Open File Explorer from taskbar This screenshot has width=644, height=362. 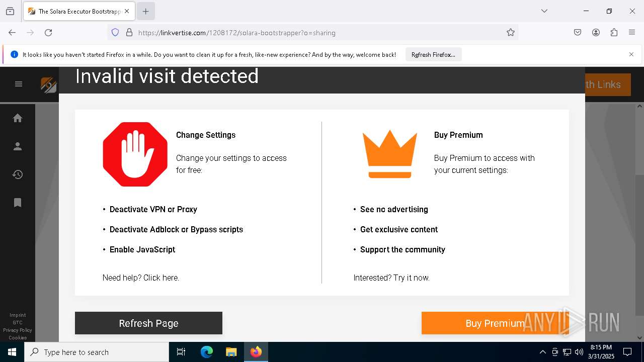[231, 352]
